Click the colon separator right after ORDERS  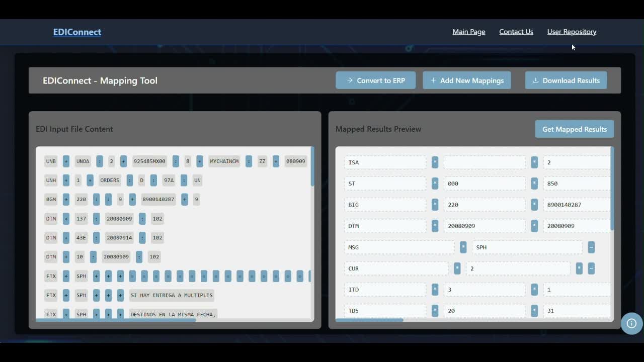point(130,180)
